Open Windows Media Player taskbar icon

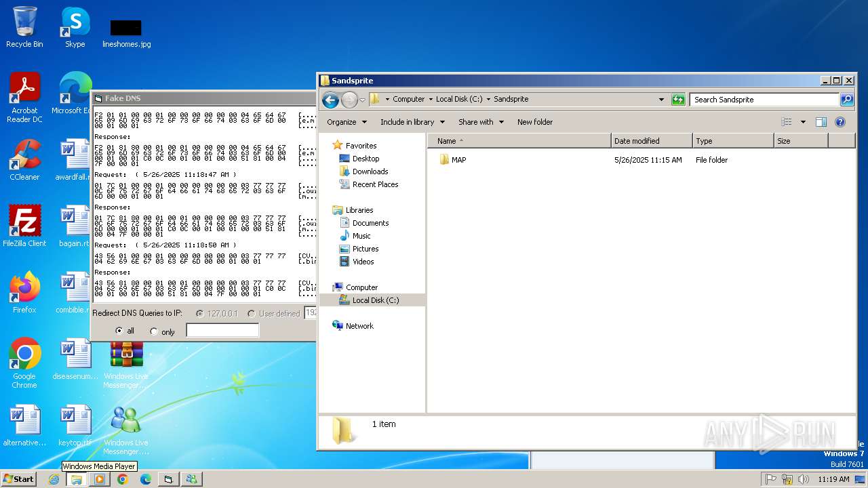pos(100,479)
